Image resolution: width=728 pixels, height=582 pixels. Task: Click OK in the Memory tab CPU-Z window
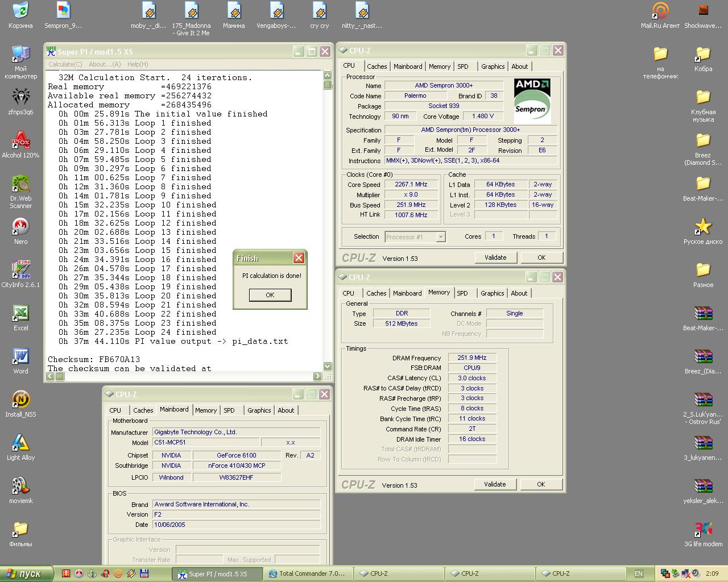[541, 484]
